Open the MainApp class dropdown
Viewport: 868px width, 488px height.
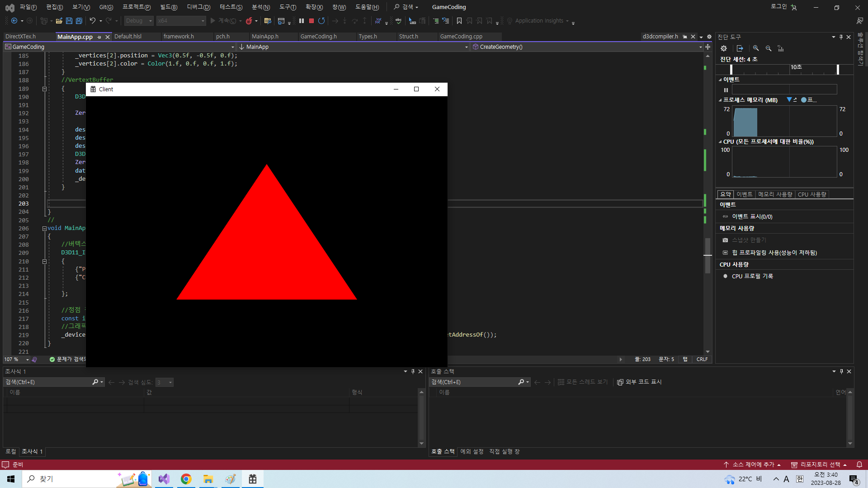click(354, 47)
